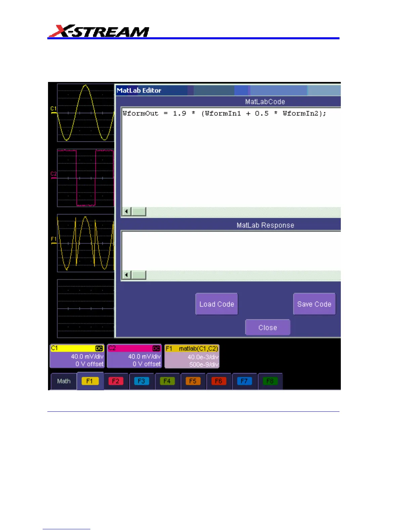This screenshot has width=411, height=532.
Task: Open the C2 channel descriptor box
Action: 134,356
